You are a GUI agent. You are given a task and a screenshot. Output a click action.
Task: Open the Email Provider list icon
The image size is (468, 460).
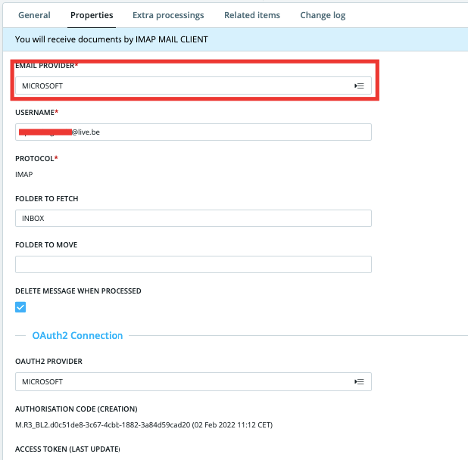tap(359, 86)
